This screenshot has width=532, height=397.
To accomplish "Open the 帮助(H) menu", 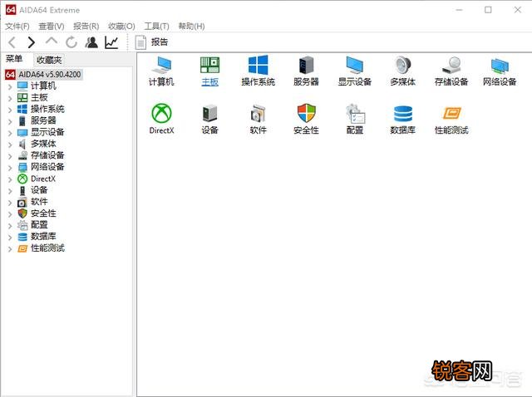I will [191, 26].
